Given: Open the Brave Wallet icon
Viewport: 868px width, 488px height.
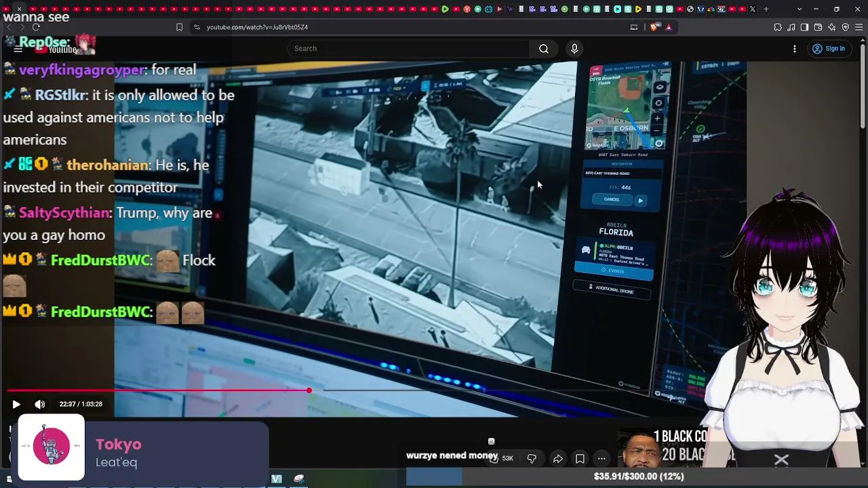Looking at the screenshot, I should 818,27.
